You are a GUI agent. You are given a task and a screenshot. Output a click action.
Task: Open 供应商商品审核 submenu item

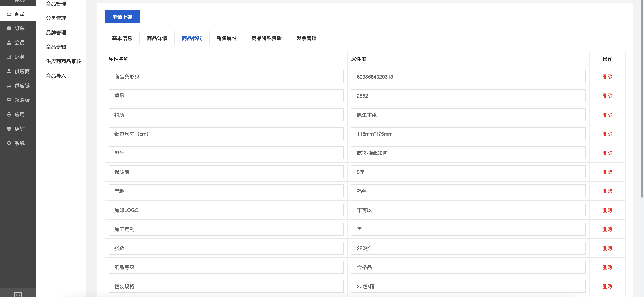click(63, 61)
